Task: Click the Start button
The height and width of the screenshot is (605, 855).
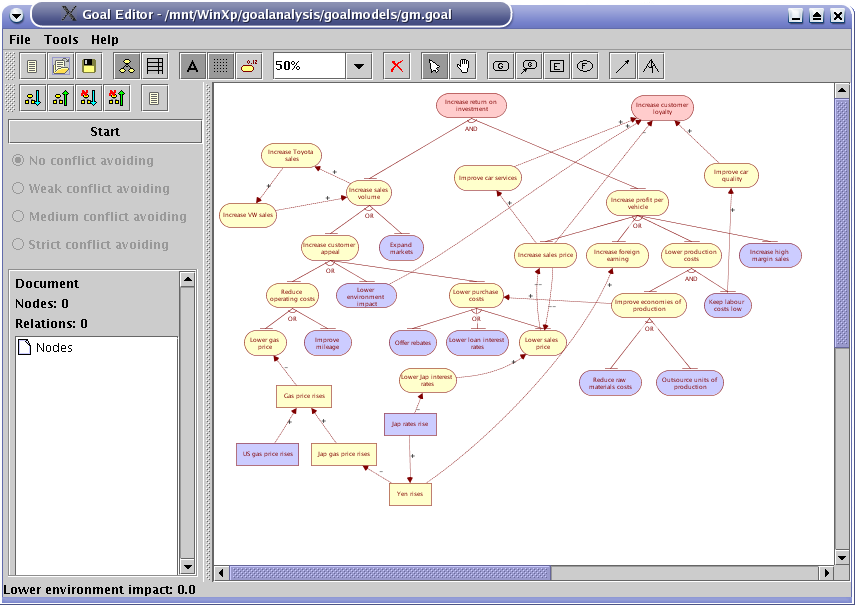Action: [105, 132]
